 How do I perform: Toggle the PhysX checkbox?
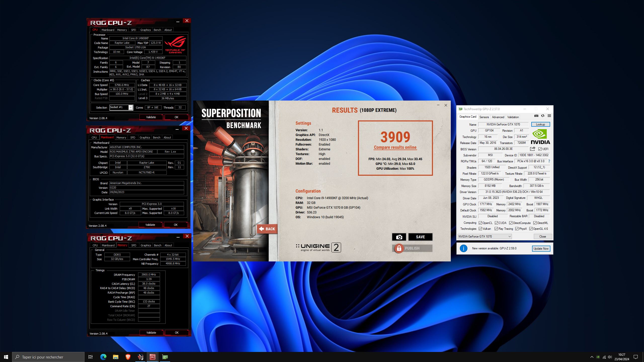tap(517, 229)
